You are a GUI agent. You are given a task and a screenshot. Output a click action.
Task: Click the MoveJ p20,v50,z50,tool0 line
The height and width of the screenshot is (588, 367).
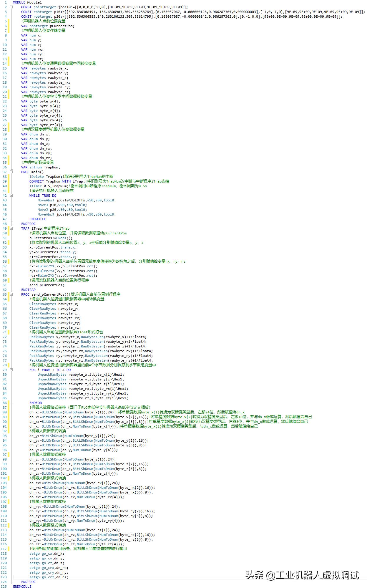click(62, 210)
